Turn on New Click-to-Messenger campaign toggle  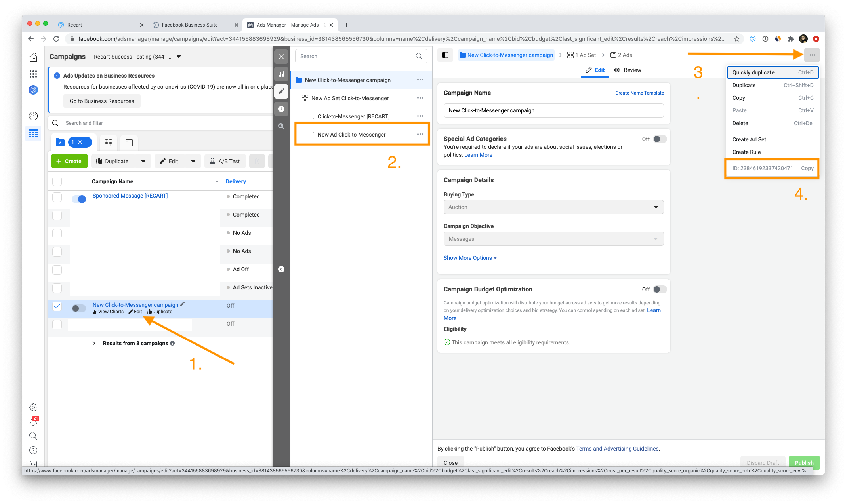coord(79,308)
